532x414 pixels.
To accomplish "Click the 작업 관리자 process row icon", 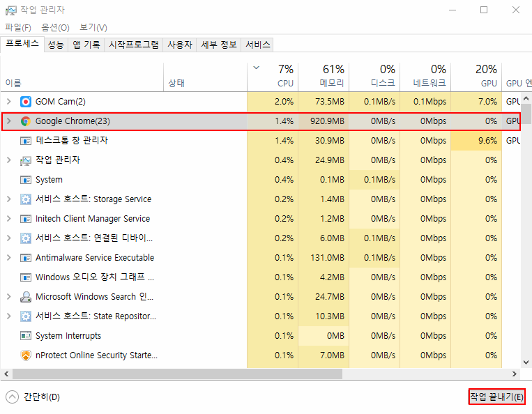I will pos(25,160).
